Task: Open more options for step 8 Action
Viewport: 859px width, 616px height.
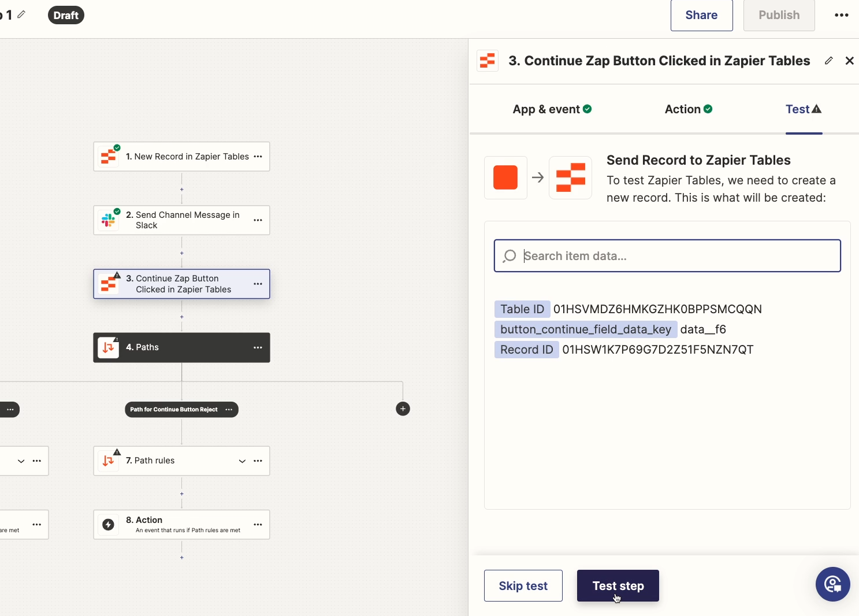Action: (x=258, y=524)
